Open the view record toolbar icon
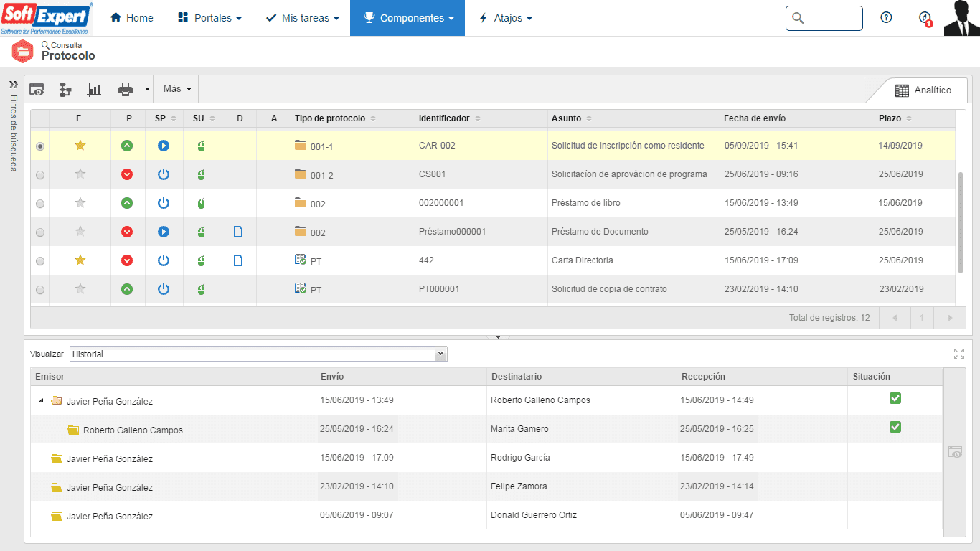This screenshot has height=551, width=980. pyautogui.click(x=37, y=90)
